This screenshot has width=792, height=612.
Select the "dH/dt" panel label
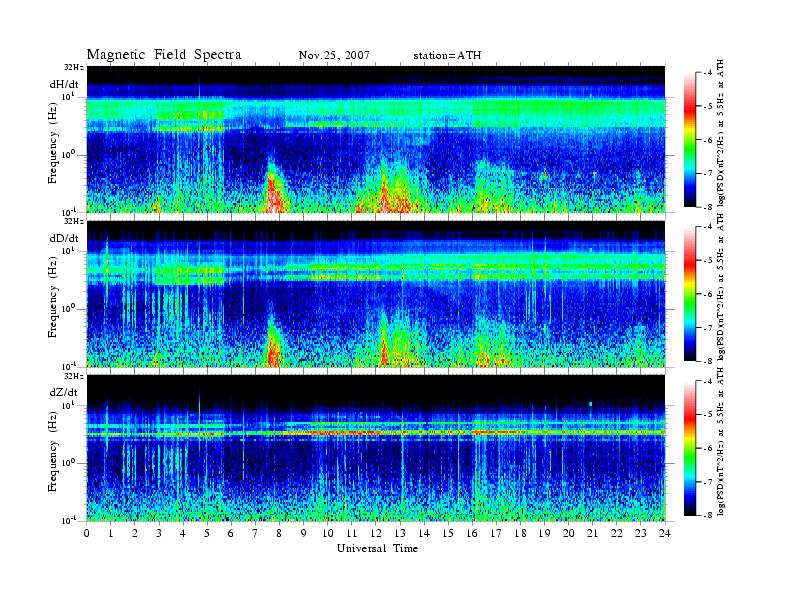point(64,84)
